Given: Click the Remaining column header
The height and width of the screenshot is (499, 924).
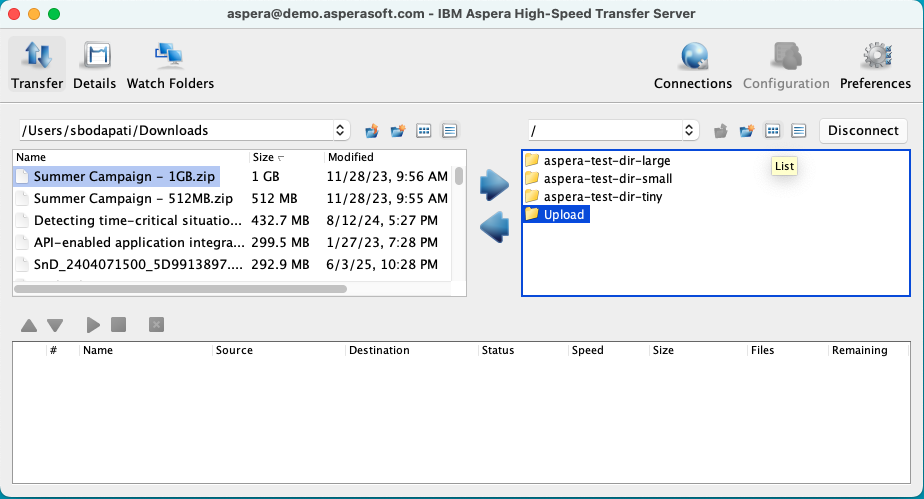Looking at the screenshot, I should (x=869, y=350).
